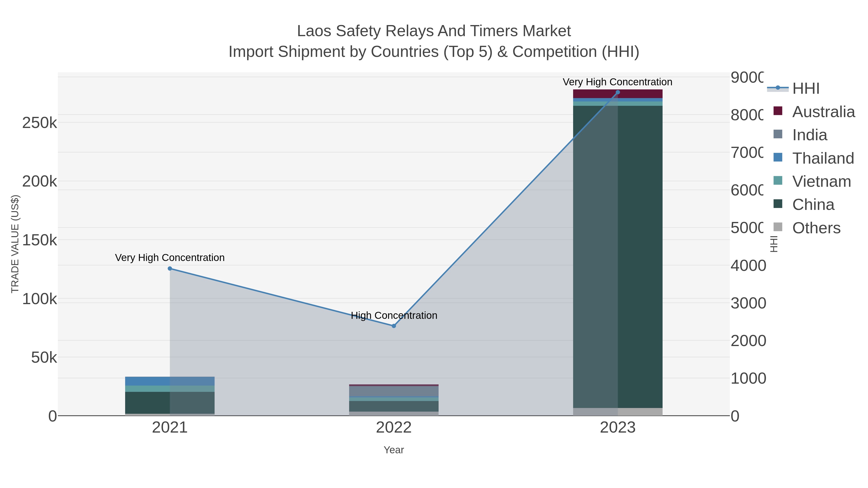Click the Australia segment atop 2023 bar
The height and width of the screenshot is (488, 868).
click(x=618, y=94)
